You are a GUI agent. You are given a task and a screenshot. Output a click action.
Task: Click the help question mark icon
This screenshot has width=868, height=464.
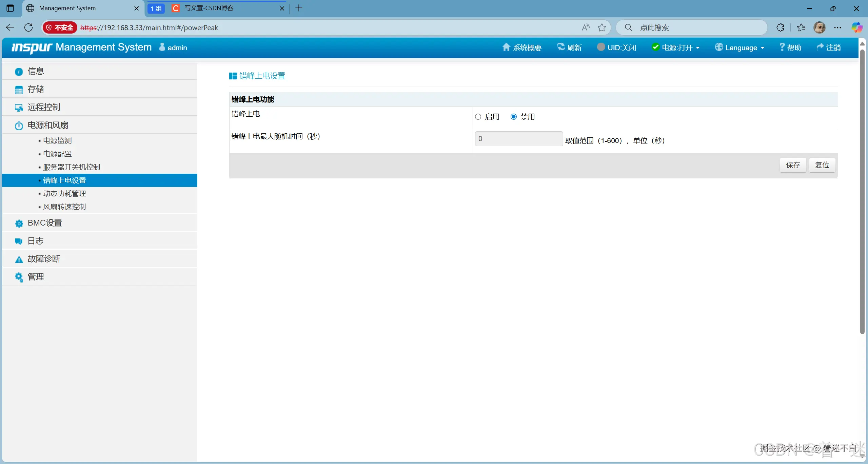tap(782, 47)
